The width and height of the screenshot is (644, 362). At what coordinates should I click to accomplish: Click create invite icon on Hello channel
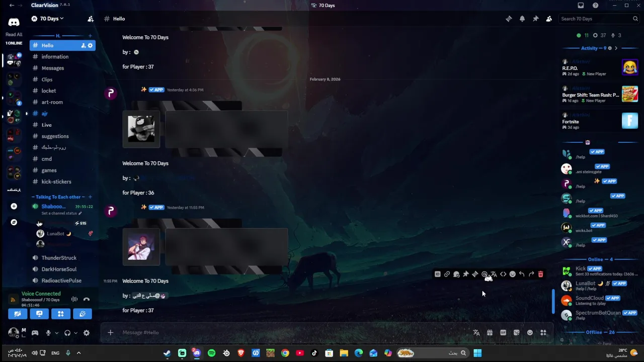tap(84, 45)
